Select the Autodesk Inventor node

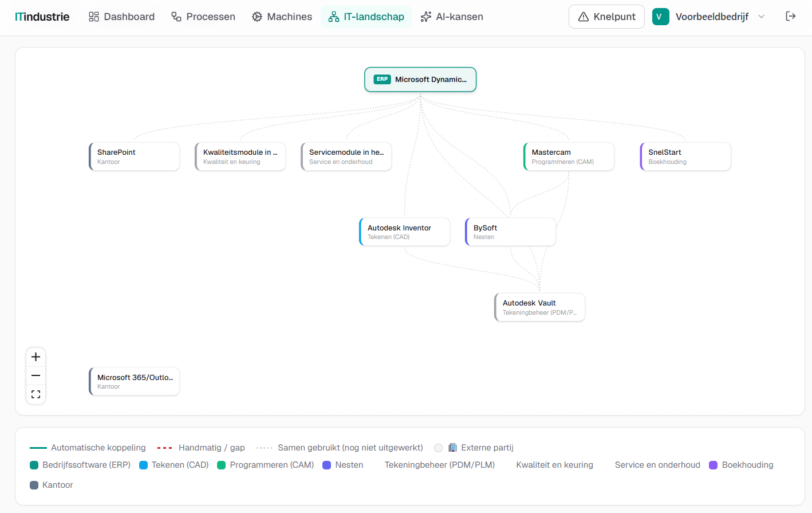(x=405, y=232)
